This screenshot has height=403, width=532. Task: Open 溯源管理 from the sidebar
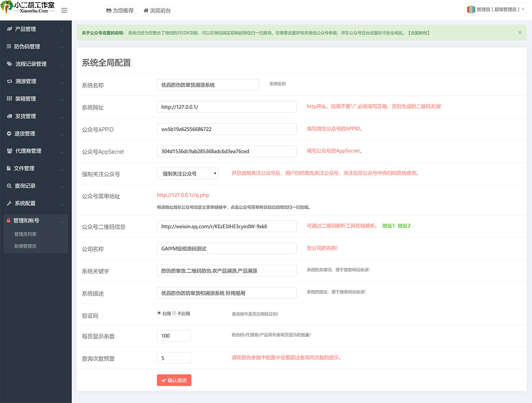26,81
